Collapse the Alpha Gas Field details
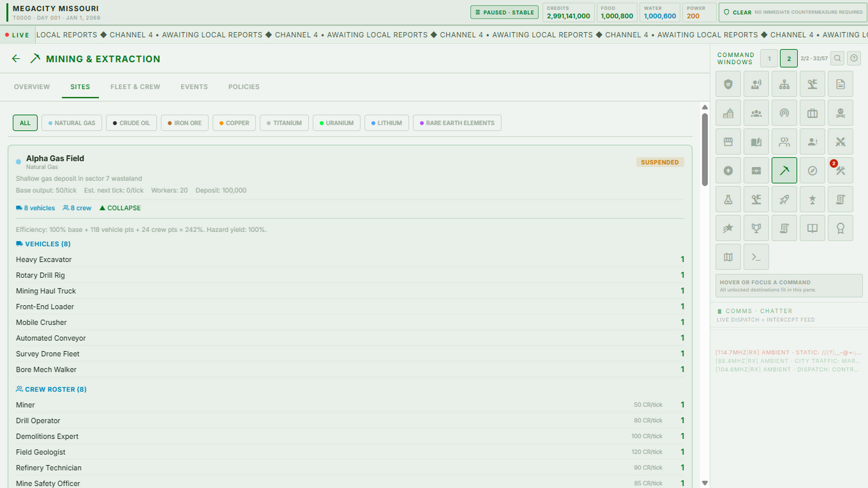868x488 pixels. click(120, 208)
